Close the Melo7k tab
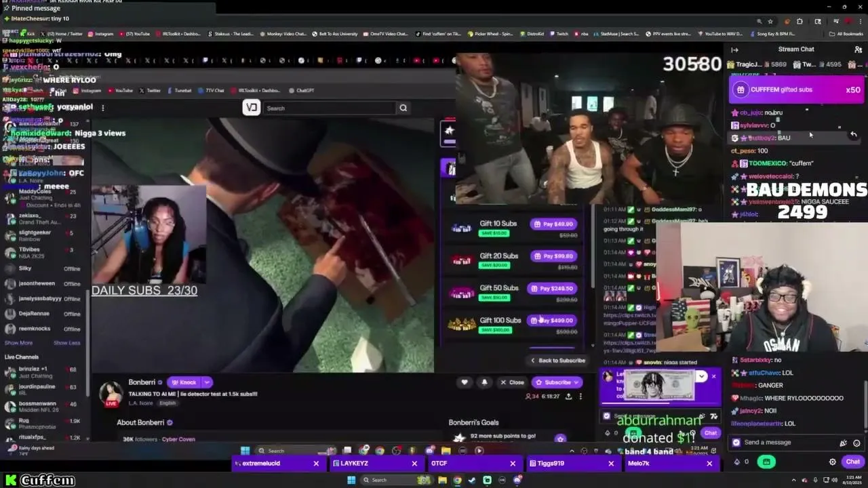The width and height of the screenshot is (868, 488). pyautogui.click(x=709, y=464)
